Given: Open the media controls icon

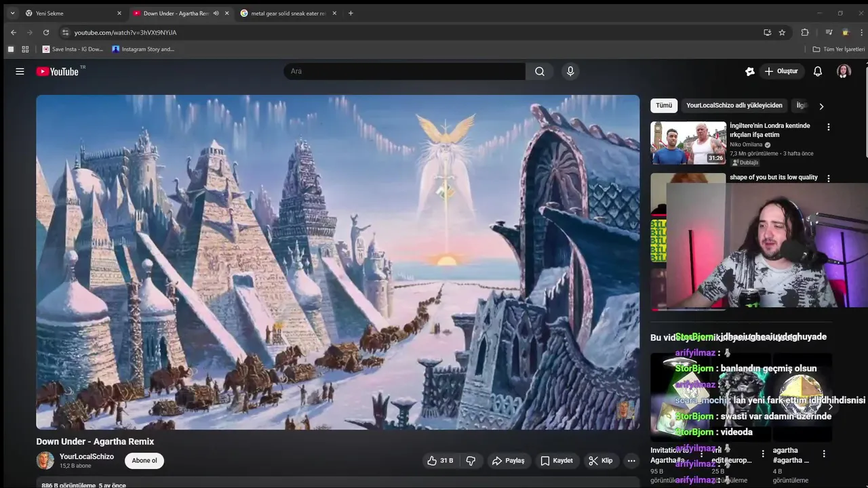Looking at the screenshot, I should 829,33.
